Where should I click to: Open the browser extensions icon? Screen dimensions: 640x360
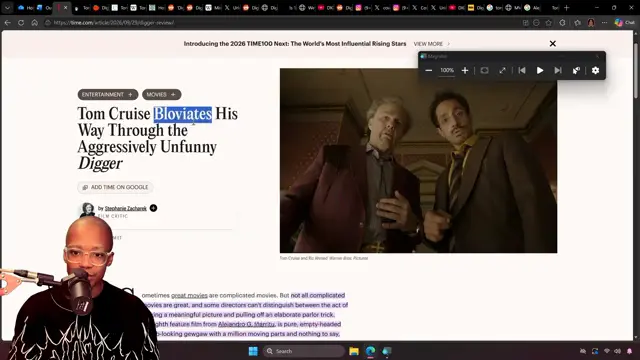pyautogui.click(x=562, y=23)
